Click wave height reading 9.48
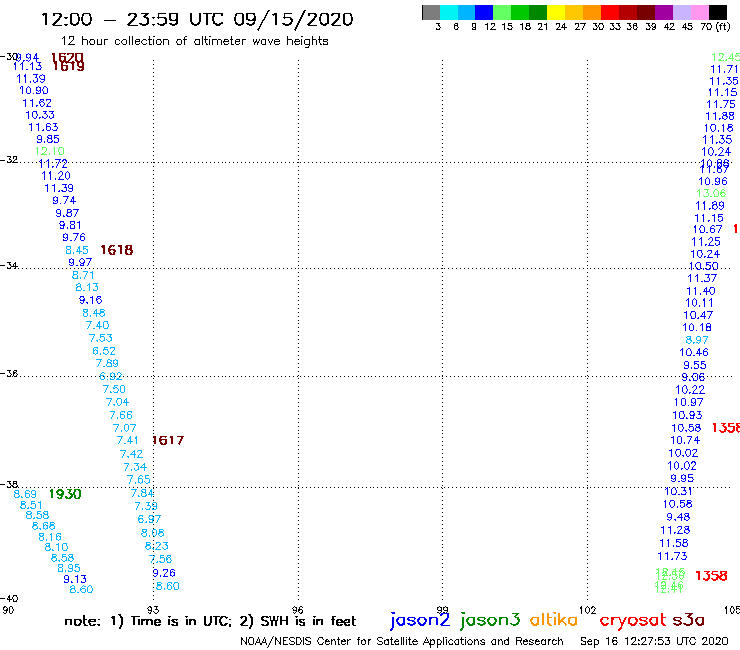Screen dimensions: 740x650 tap(678, 517)
